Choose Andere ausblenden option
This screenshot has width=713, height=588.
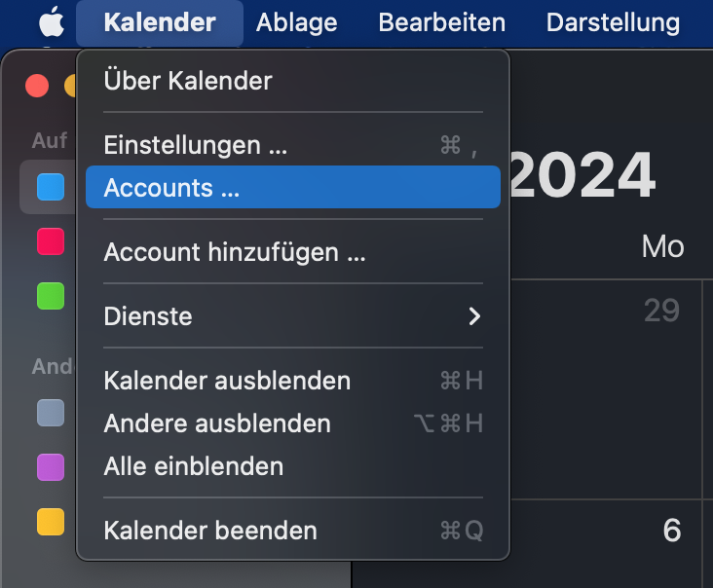(x=293, y=423)
